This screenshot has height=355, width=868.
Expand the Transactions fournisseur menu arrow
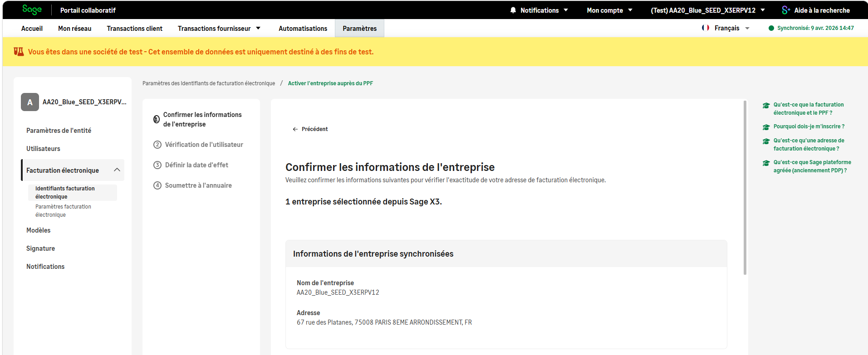click(x=258, y=28)
